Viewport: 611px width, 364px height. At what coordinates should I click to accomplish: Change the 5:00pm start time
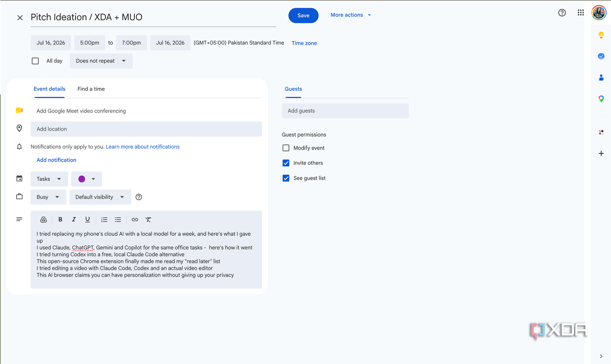[90, 43]
